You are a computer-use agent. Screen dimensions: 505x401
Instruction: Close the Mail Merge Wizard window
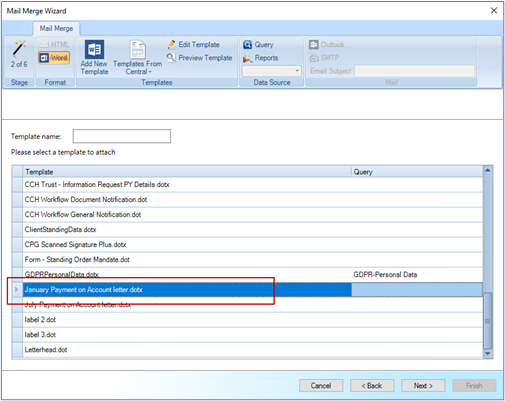tap(494, 11)
